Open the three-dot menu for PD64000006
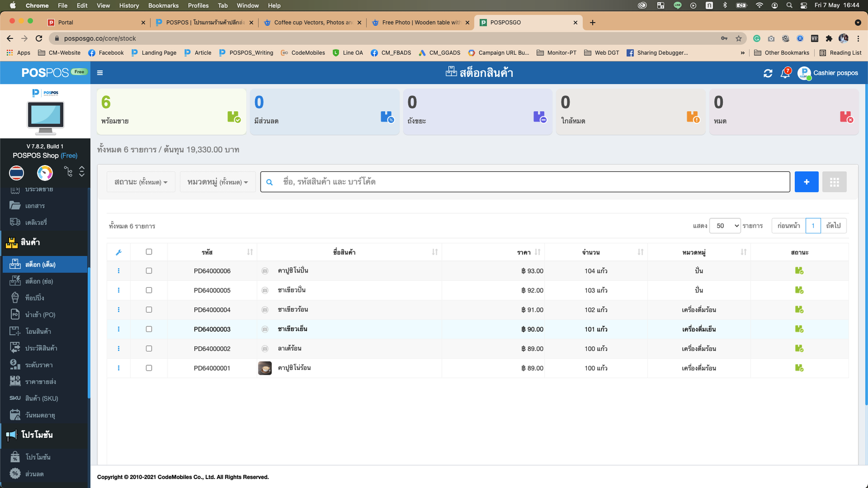868x488 pixels. click(x=119, y=271)
